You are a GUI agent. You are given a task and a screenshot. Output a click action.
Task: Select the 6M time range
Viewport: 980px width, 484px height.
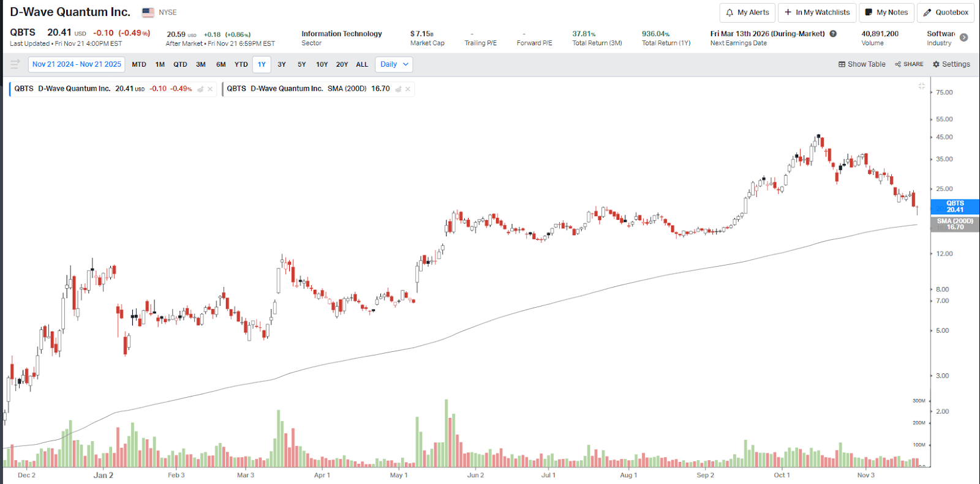[x=221, y=64]
